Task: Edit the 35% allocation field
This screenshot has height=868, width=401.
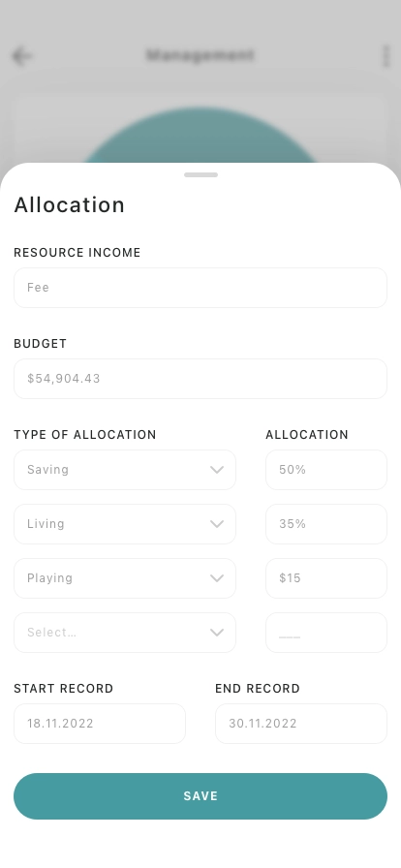Action: tap(326, 524)
